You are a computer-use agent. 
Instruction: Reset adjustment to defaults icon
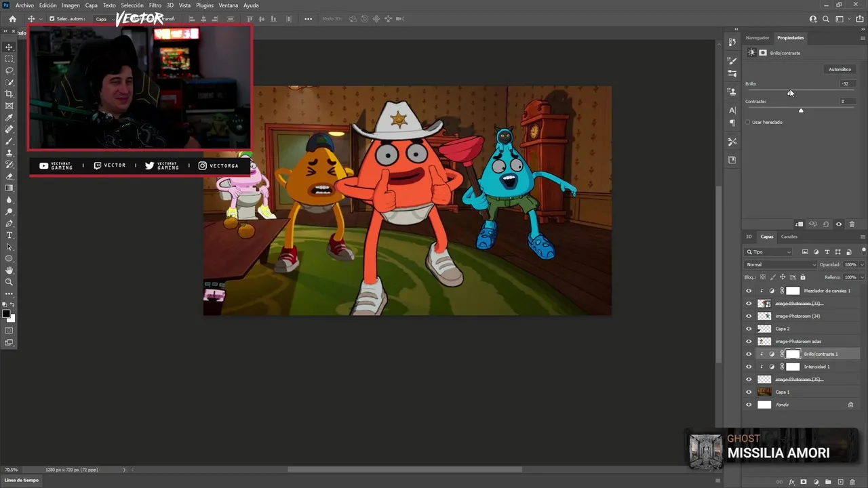pyautogui.click(x=826, y=224)
